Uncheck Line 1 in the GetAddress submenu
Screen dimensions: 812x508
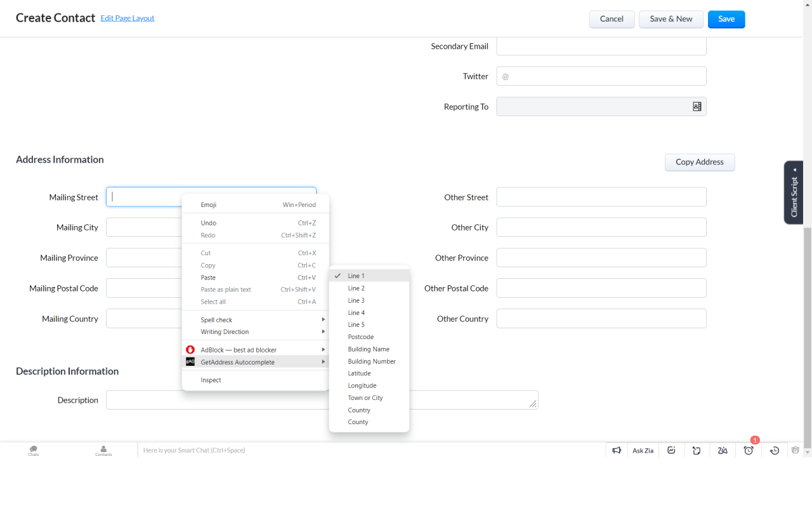pyautogui.click(x=355, y=276)
